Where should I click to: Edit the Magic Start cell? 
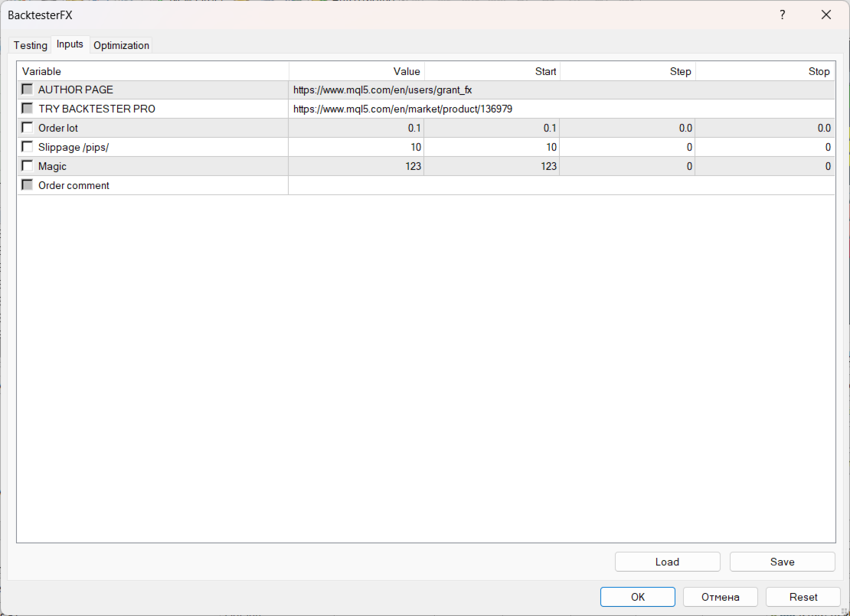[492, 166]
